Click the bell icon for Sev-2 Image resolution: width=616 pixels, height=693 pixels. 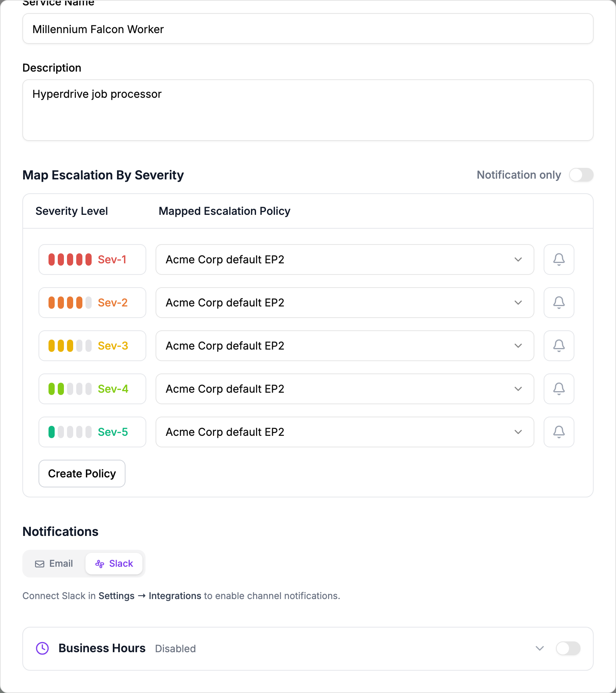[x=559, y=303]
